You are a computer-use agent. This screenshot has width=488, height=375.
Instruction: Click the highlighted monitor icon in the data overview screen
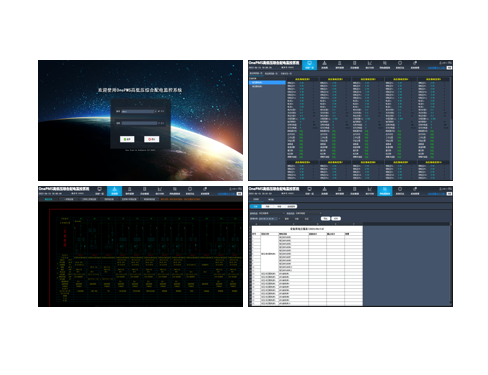309,65
